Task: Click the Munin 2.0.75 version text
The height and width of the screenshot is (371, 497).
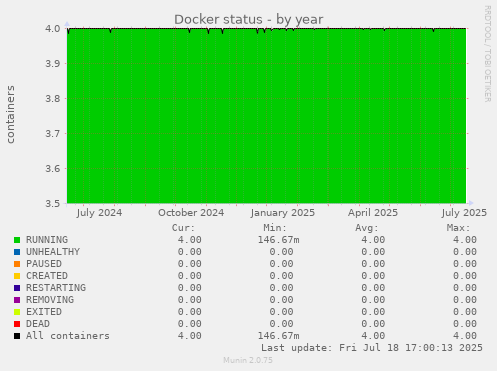Action: 248,360
